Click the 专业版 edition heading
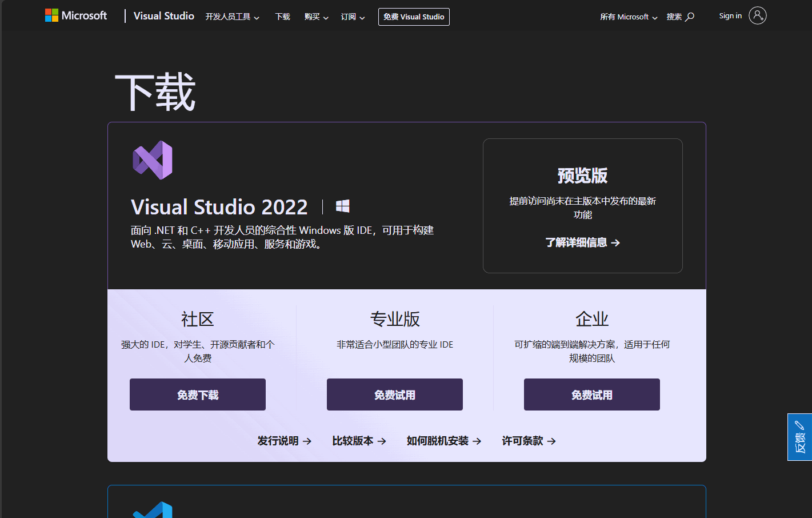The height and width of the screenshot is (518, 812). pos(395,319)
